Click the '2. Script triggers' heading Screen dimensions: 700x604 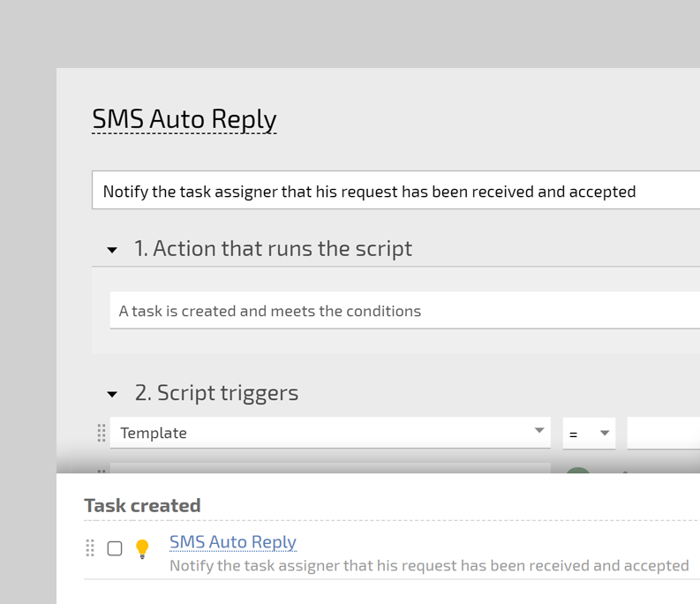pyautogui.click(x=216, y=393)
